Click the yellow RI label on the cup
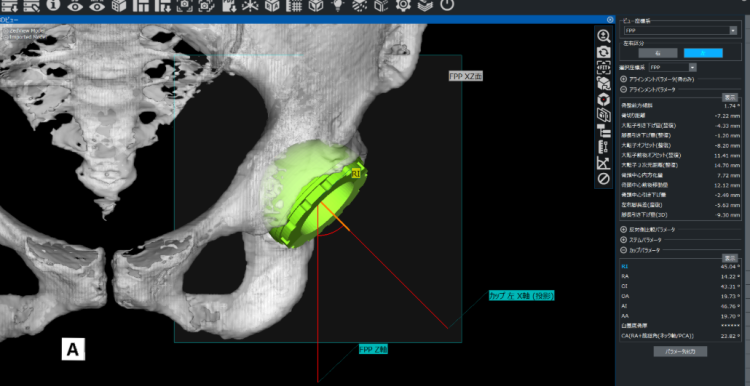The width and height of the screenshot is (750, 386). [355, 174]
